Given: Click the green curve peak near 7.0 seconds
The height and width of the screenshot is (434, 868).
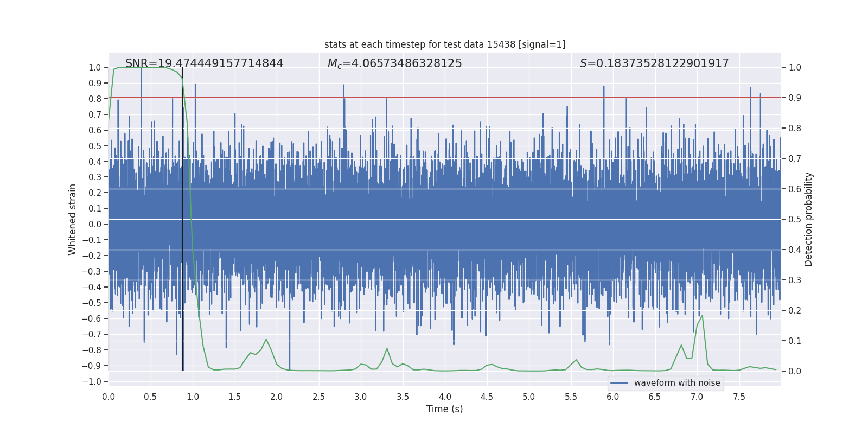Looking at the screenshot, I should point(702,316).
